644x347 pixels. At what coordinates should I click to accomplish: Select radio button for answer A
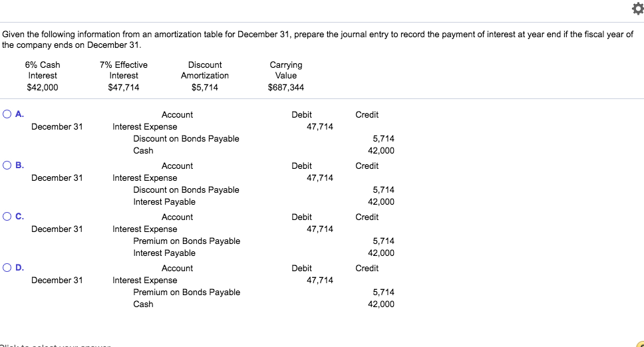pos(7,114)
